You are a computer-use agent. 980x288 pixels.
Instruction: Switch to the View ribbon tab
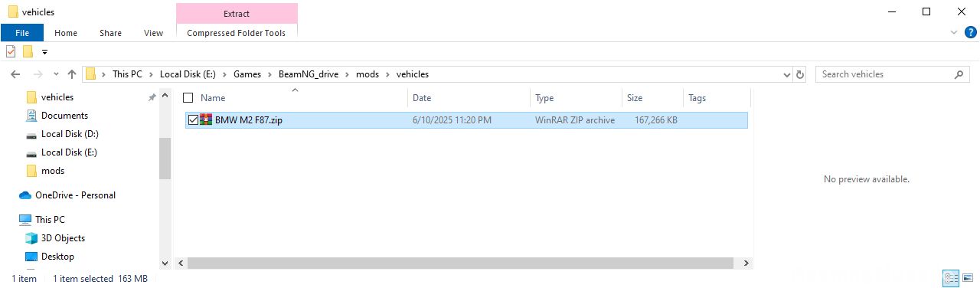[x=153, y=33]
